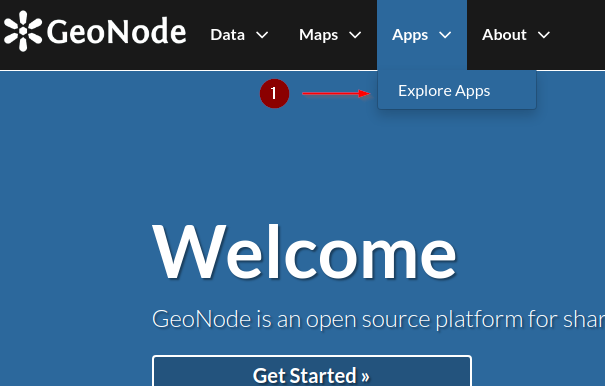Click the Get Started button
Screen dimensions: 605x386
coord(312,371)
